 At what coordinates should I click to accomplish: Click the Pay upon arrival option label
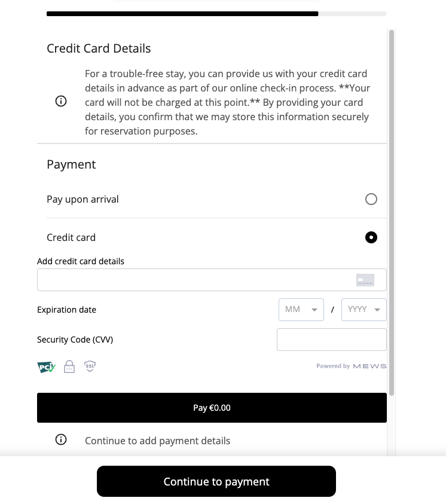pyautogui.click(x=83, y=199)
